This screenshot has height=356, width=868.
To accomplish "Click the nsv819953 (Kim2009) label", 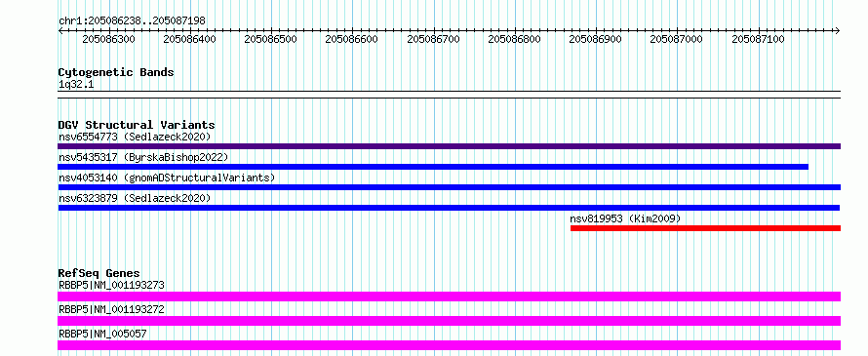I will (x=625, y=218).
